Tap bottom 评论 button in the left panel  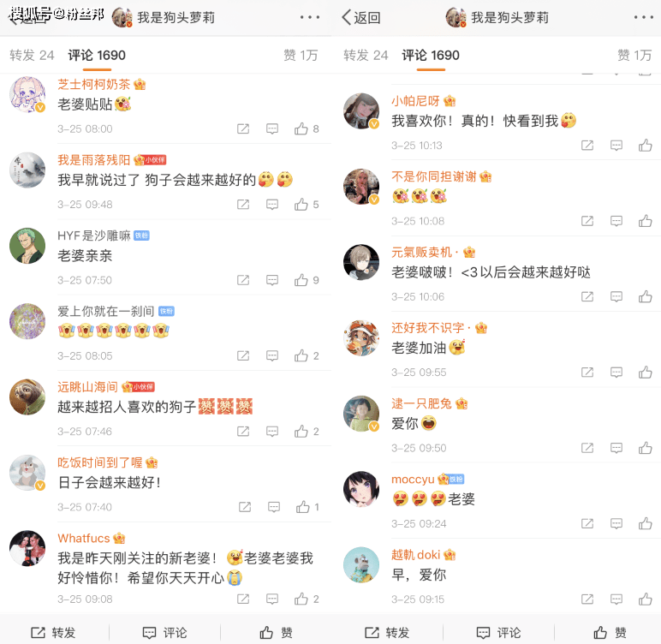[165, 632]
